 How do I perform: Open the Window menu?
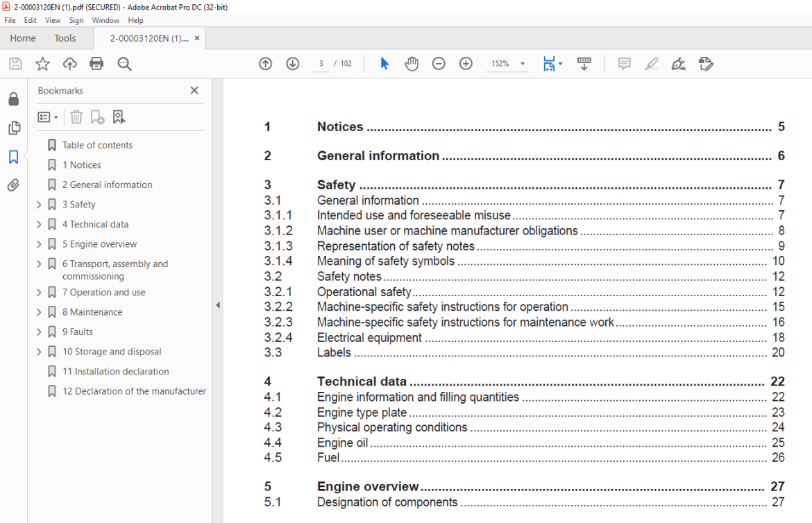pyautogui.click(x=105, y=20)
